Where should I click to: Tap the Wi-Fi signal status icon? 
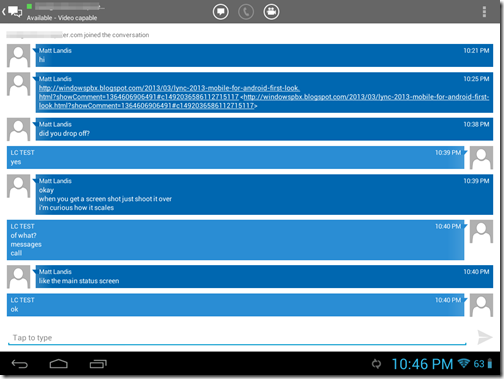pos(464,363)
